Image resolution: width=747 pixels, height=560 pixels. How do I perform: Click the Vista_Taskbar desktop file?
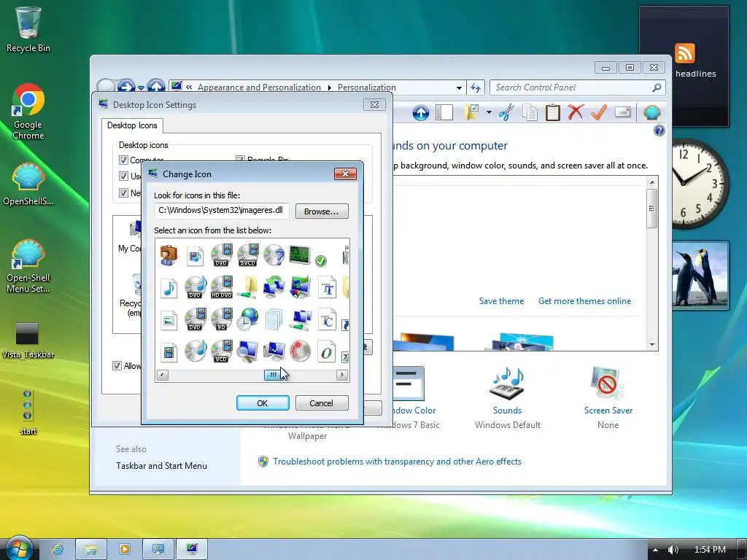(28, 341)
